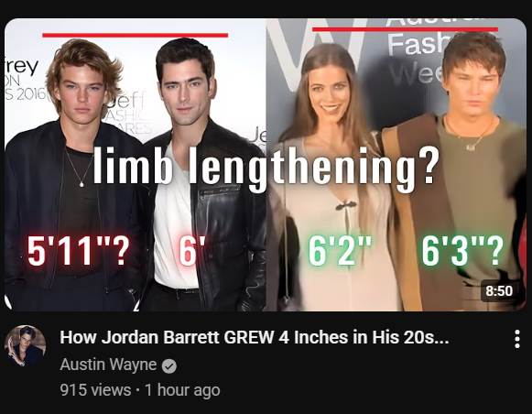Click the red line above the right pair
Image resolution: width=532 pixels, height=414 pixels.
(x=405, y=29)
